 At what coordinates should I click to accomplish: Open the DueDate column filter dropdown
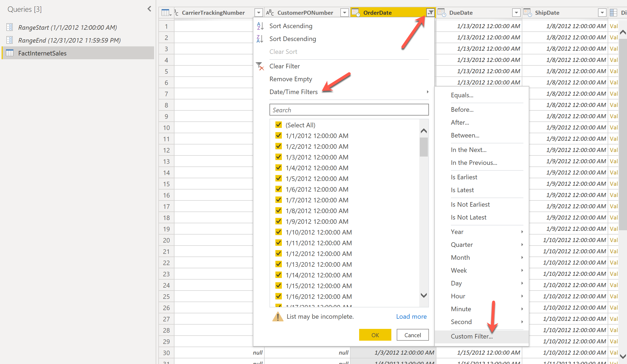[516, 13]
